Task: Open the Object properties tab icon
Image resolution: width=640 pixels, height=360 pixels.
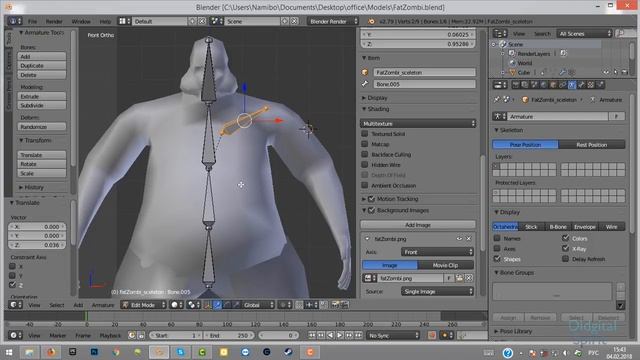Action: 553,85
